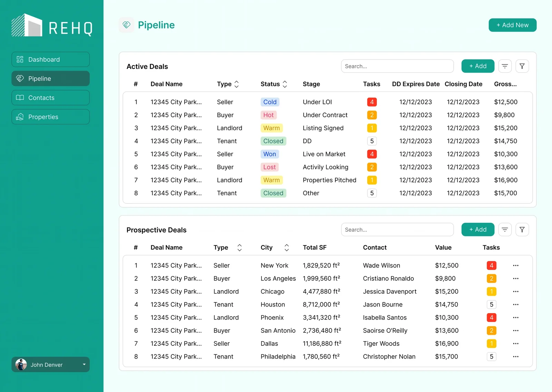Screen dimensions: 552x392
Task: Click the Hot status tag
Action: (268, 115)
